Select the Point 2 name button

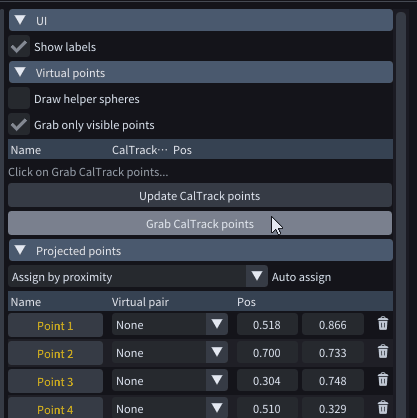(x=55, y=353)
